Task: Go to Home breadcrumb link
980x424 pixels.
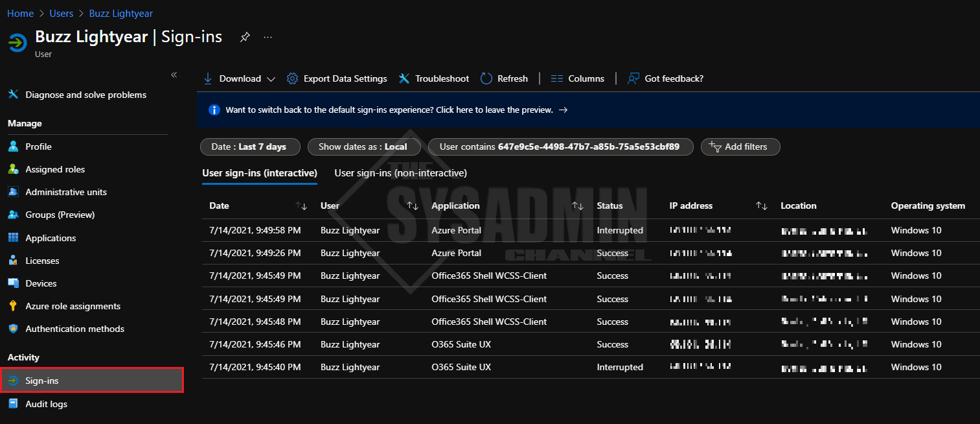Action: pyautogui.click(x=20, y=13)
